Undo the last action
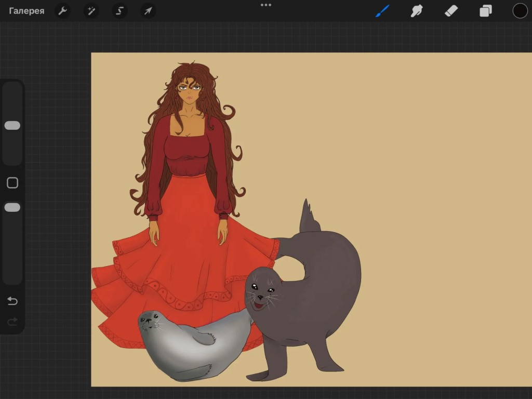 (x=12, y=301)
